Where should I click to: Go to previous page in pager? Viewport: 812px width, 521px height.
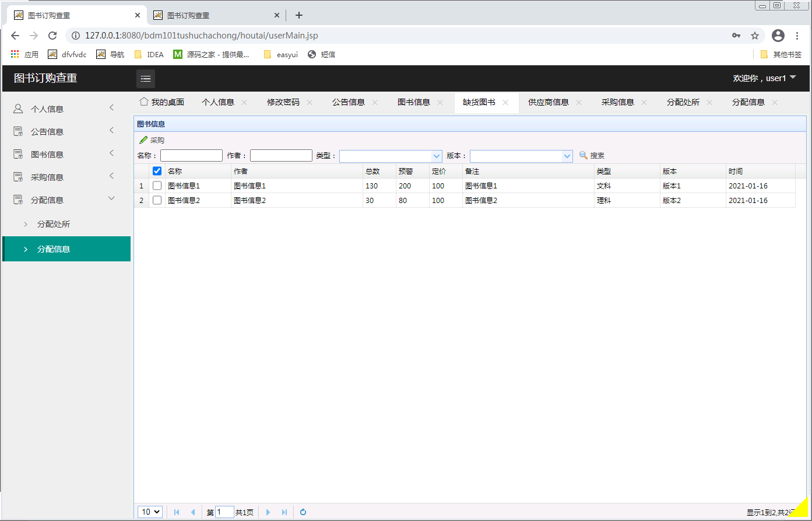tap(193, 512)
